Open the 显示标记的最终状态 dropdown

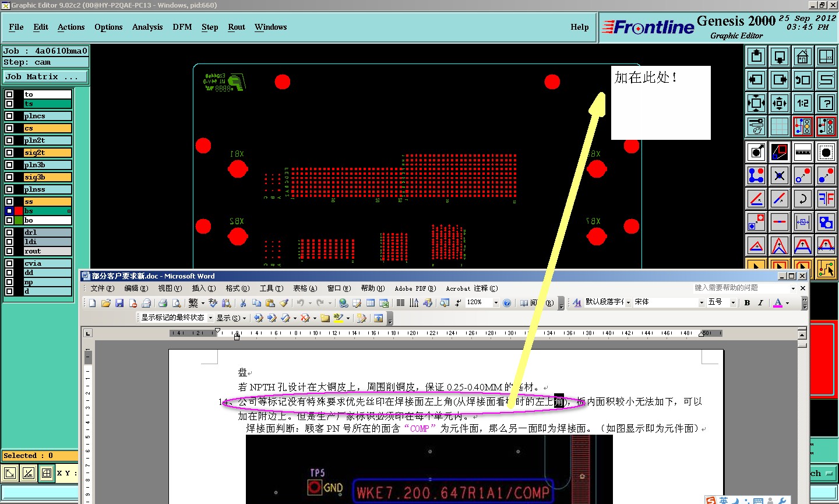click(x=210, y=318)
